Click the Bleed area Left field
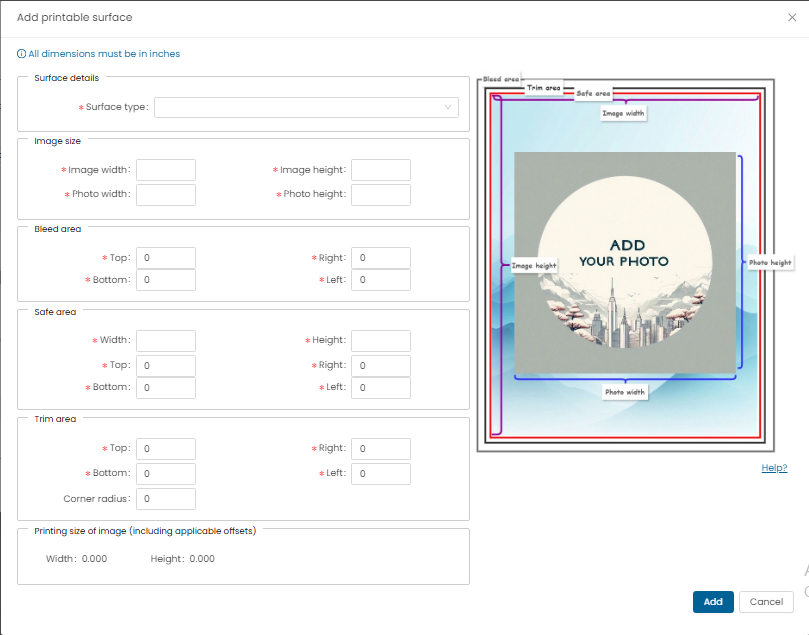Viewport: 809px width, 635px height. (381, 280)
